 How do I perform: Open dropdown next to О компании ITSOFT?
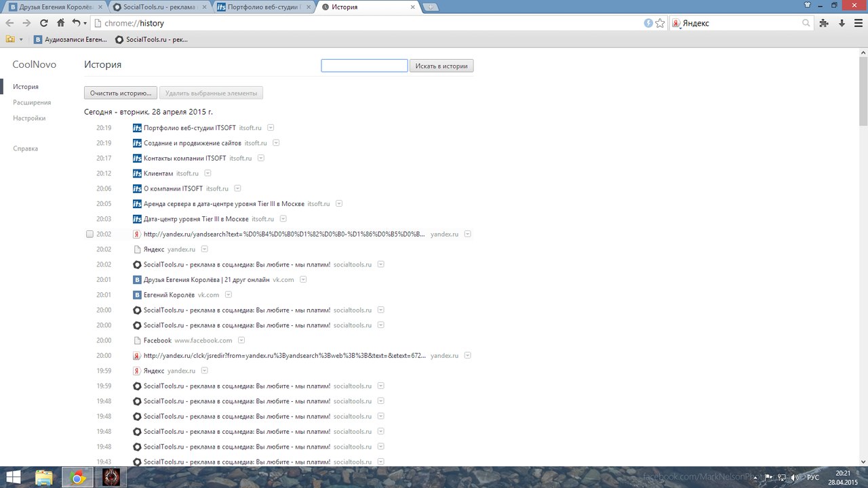click(x=237, y=188)
